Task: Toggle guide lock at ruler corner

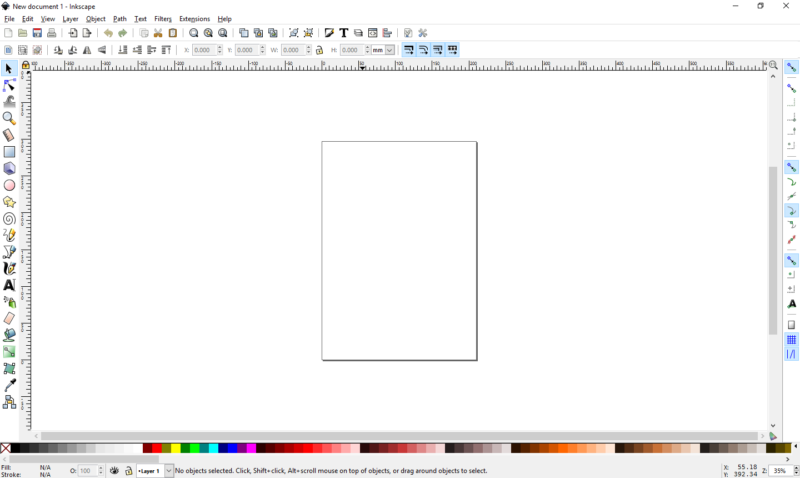Action: tap(26, 65)
